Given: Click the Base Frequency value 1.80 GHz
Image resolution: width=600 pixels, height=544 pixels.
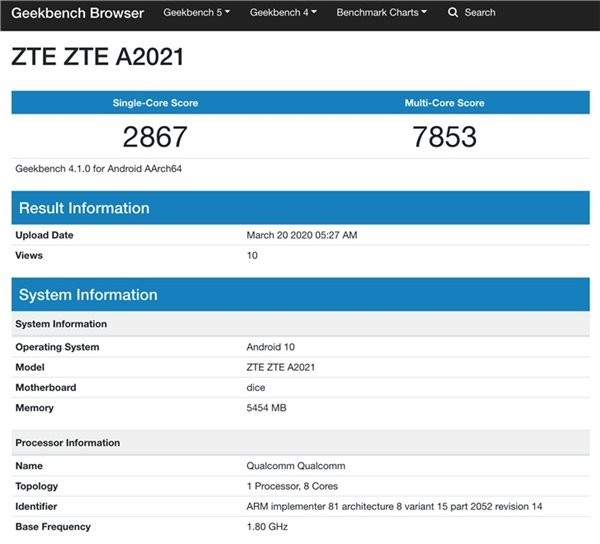Looking at the screenshot, I should point(268,526).
